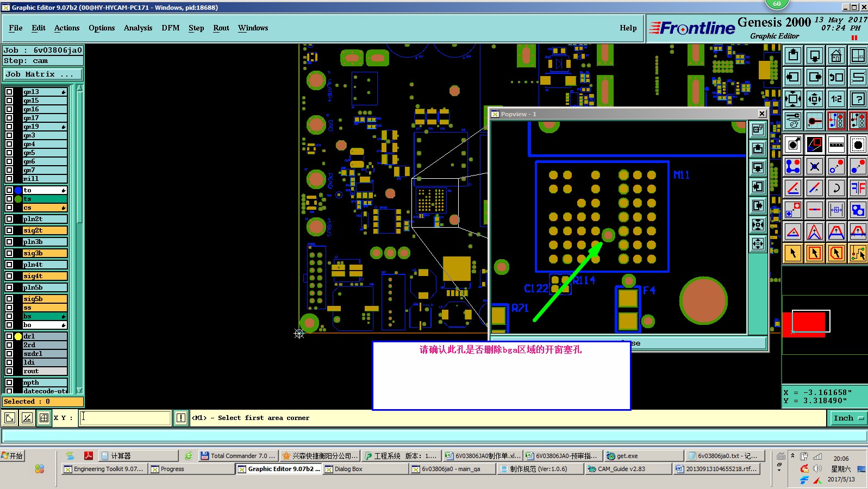
Task: Open the DFM menu
Action: (x=171, y=28)
